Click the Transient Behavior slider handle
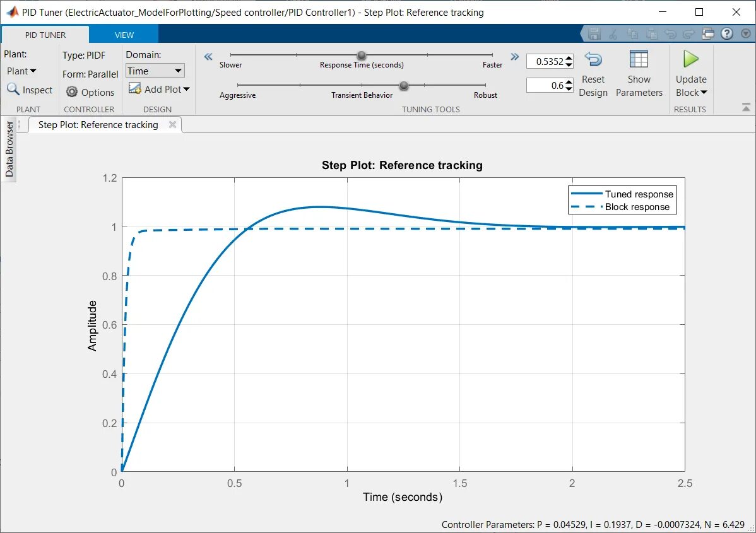This screenshot has height=533, width=756. click(x=404, y=86)
